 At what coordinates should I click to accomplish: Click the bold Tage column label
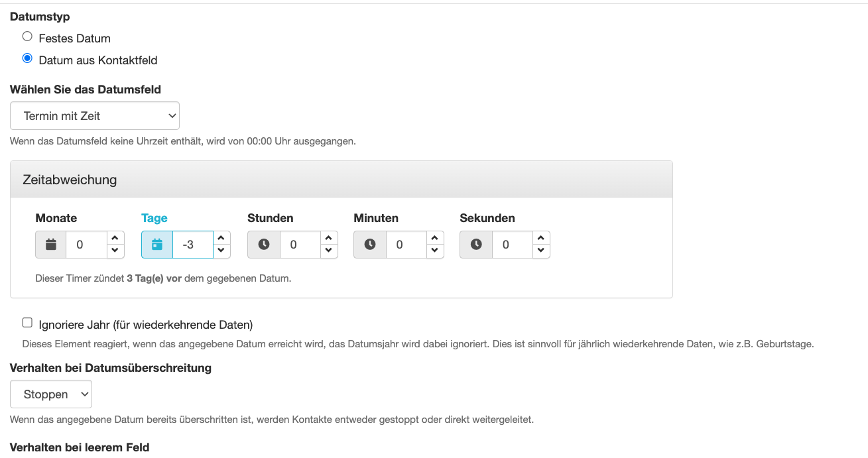[154, 217]
